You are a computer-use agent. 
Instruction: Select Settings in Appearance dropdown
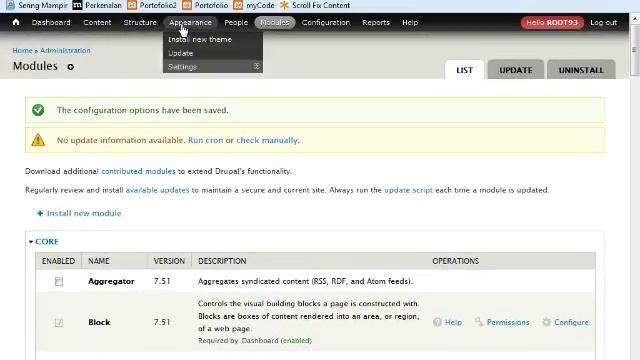pyautogui.click(x=182, y=67)
